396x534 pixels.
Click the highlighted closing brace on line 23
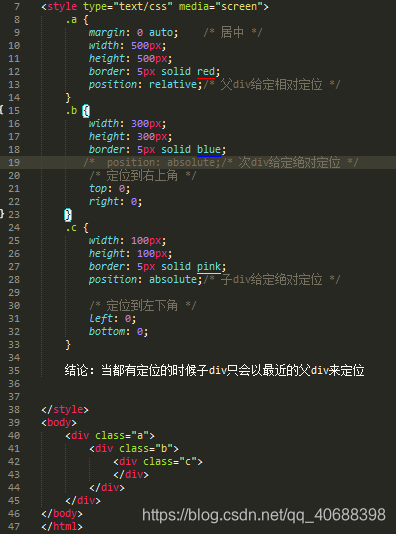click(x=68, y=215)
